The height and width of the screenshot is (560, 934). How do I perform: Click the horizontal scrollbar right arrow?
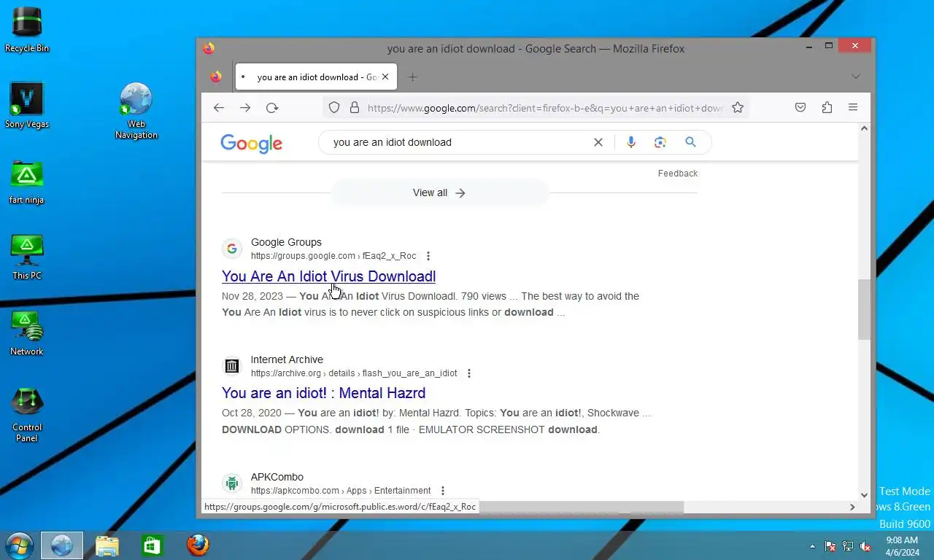point(852,507)
